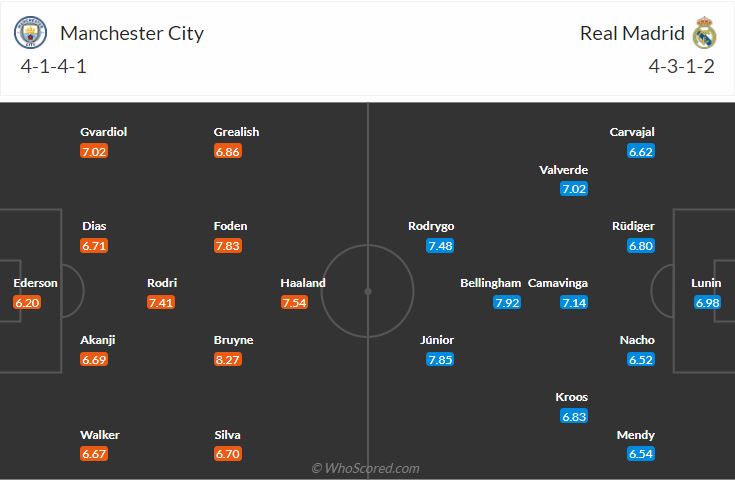The width and height of the screenshot is (735, 480).
Task: Click the Manchester City club crest
Action: 30,33
